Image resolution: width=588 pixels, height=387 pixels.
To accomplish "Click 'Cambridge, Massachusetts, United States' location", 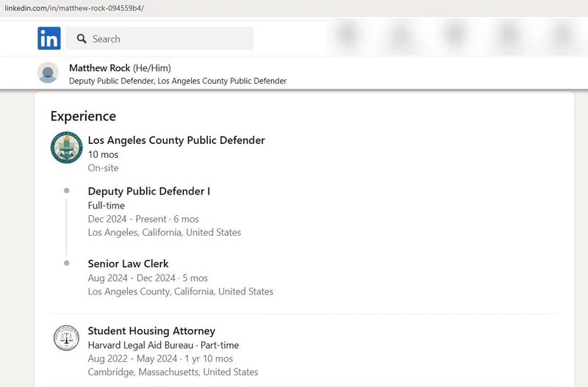I will [173, 372].
